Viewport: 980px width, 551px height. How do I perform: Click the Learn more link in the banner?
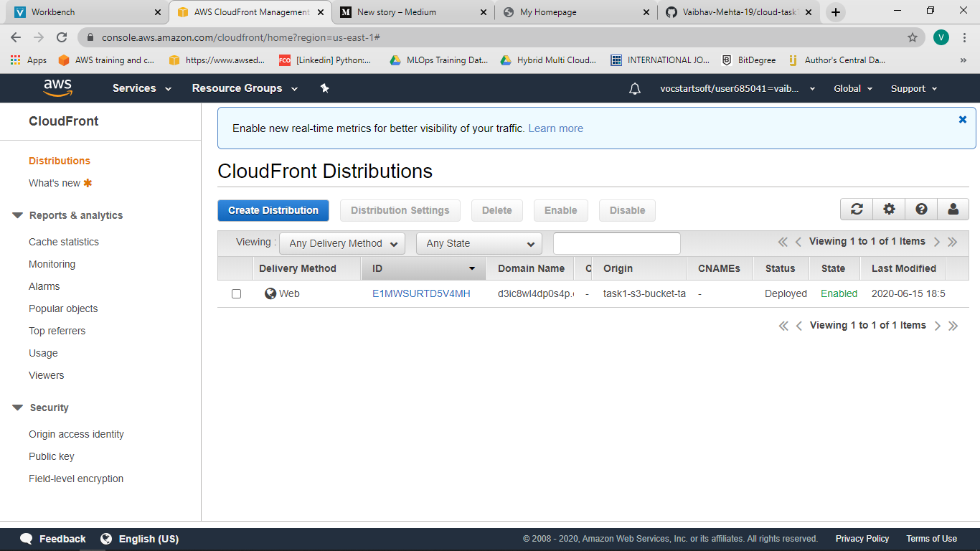point(555,128)
